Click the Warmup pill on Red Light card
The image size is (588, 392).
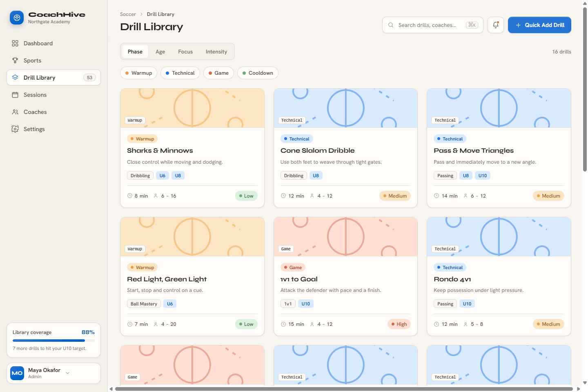[x=142, y=267]
